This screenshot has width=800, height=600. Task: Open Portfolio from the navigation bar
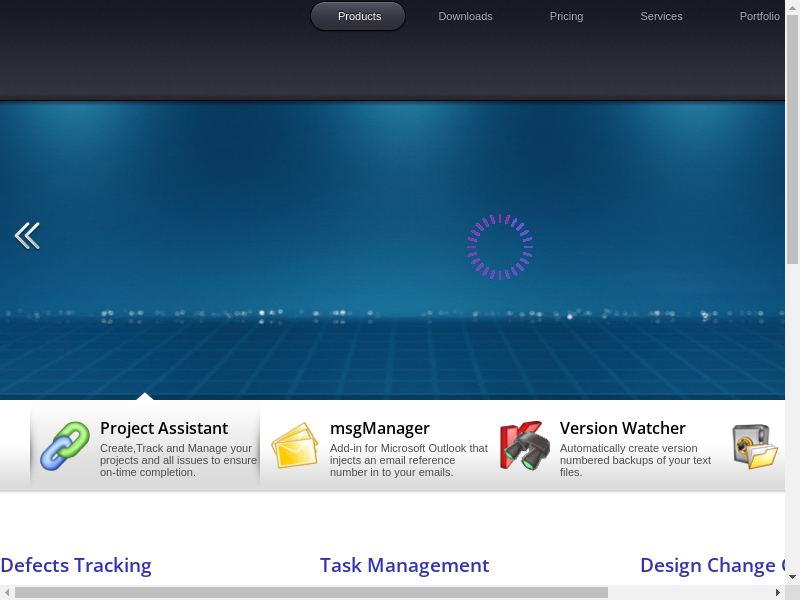click(759, 16)
